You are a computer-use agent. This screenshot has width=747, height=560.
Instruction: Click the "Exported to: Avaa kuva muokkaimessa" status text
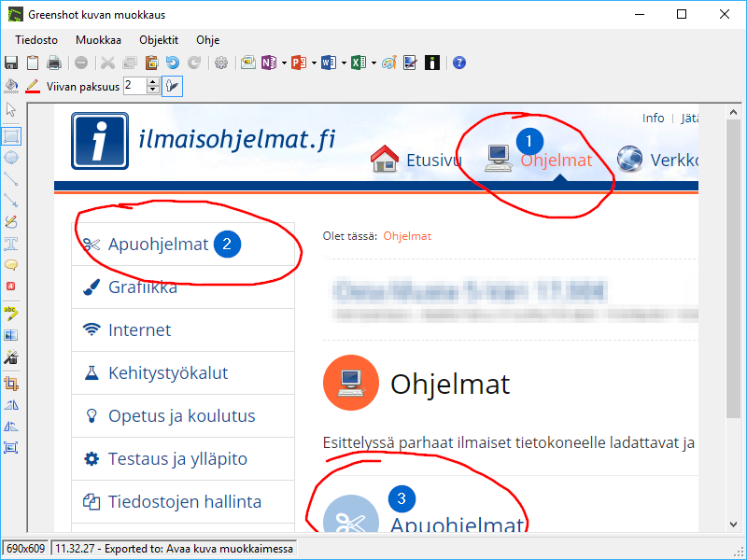pos(199,549)
